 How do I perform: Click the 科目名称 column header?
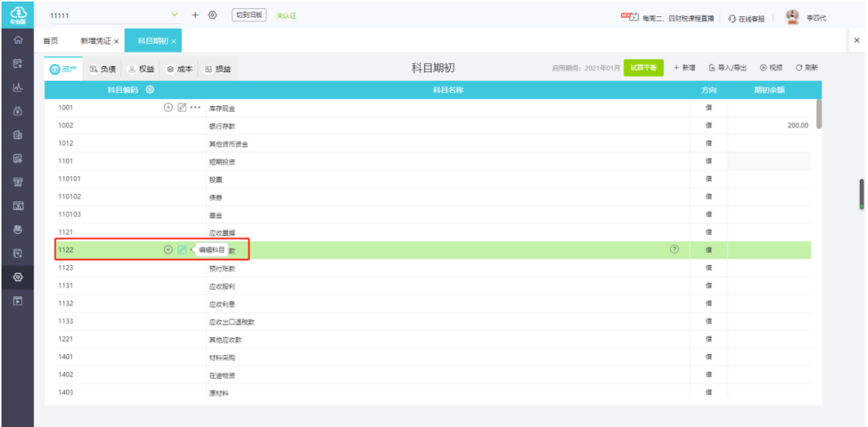pos(448,90)
